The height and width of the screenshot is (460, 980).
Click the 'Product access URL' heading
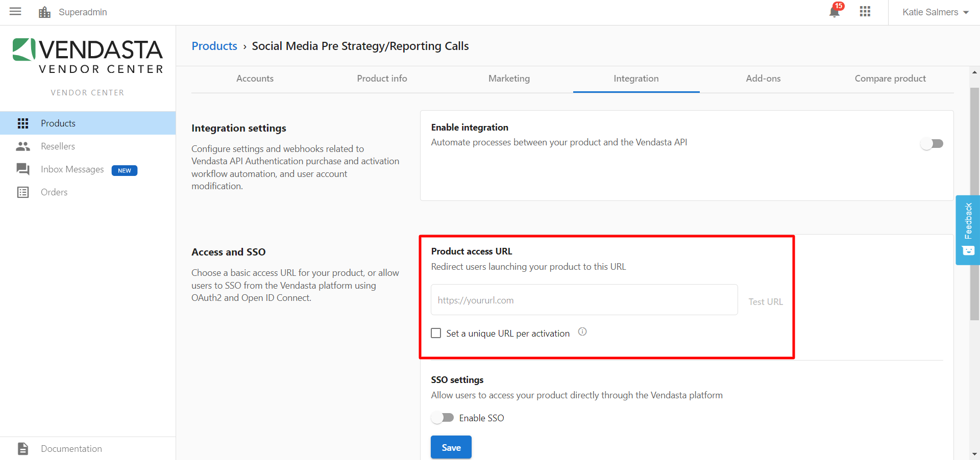(472, 251)
